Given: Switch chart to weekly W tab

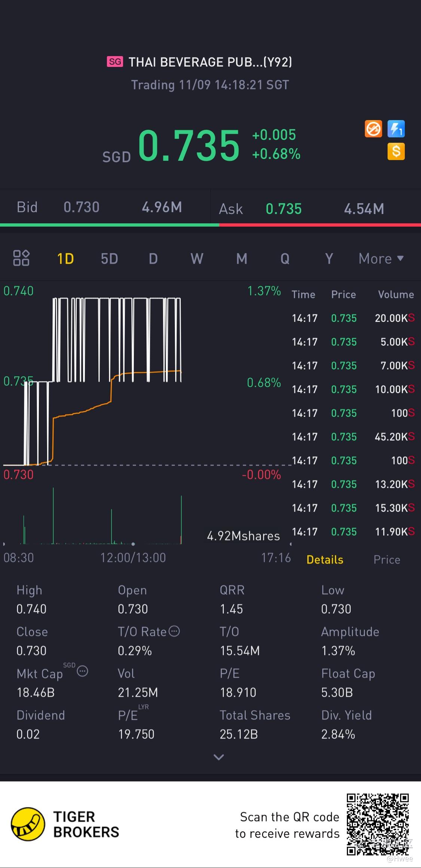Looking at the screenshot, I should point(197,258).
